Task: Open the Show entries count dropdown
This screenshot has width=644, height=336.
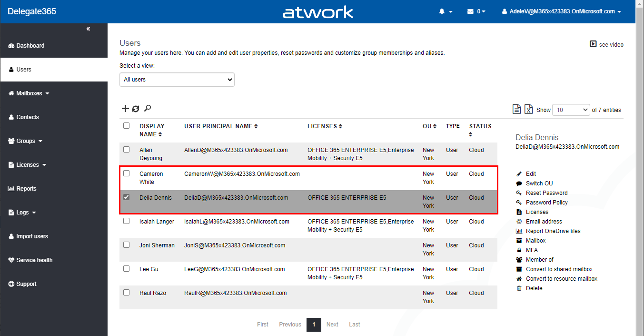Action: click(571, 110)
